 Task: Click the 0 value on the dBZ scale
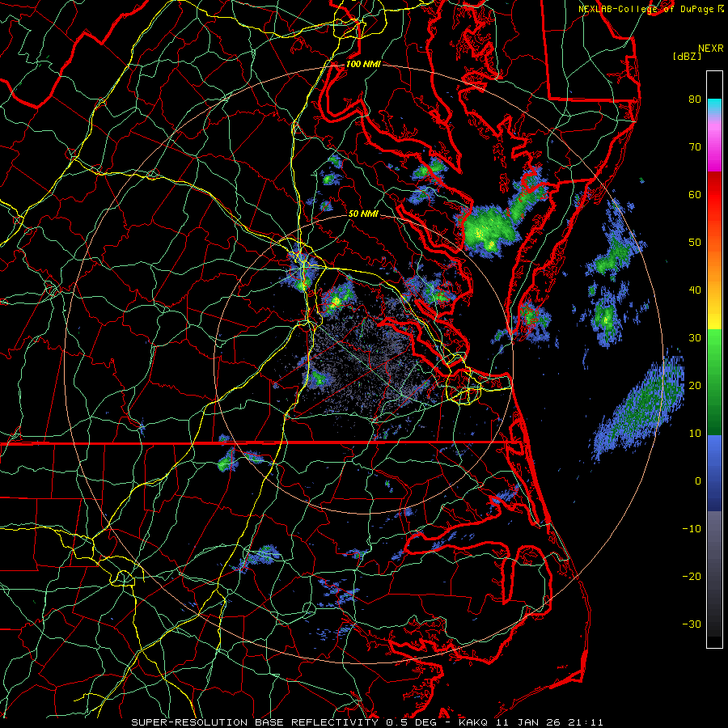[x=698, y=481]
